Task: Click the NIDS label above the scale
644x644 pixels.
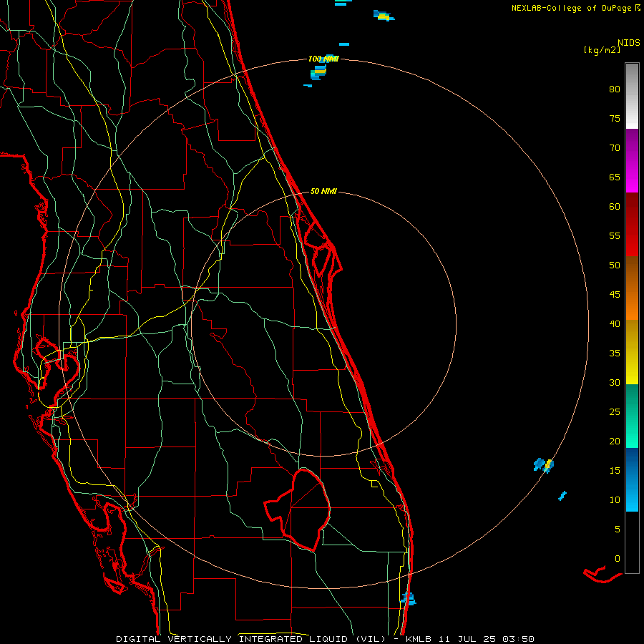Action: [628, 43]
